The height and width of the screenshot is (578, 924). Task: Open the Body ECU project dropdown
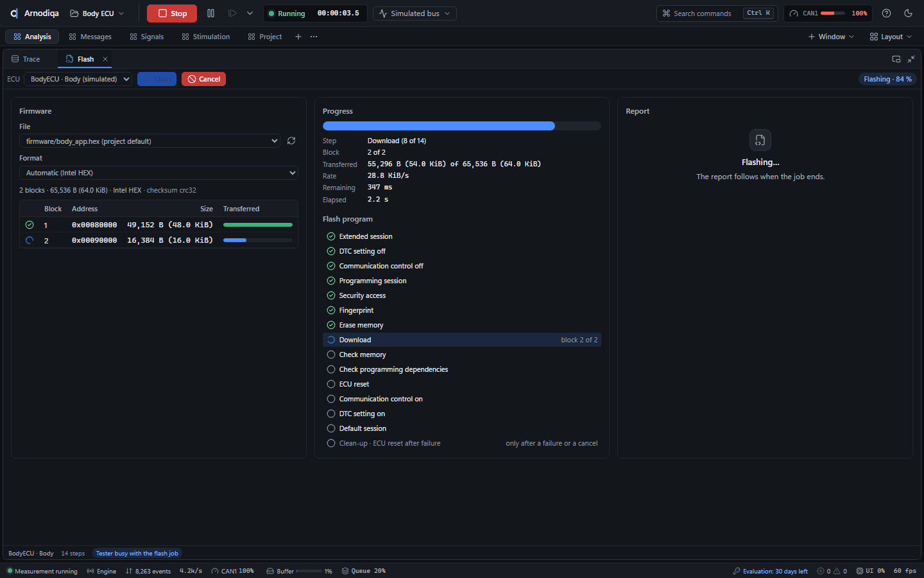point(97,13)
